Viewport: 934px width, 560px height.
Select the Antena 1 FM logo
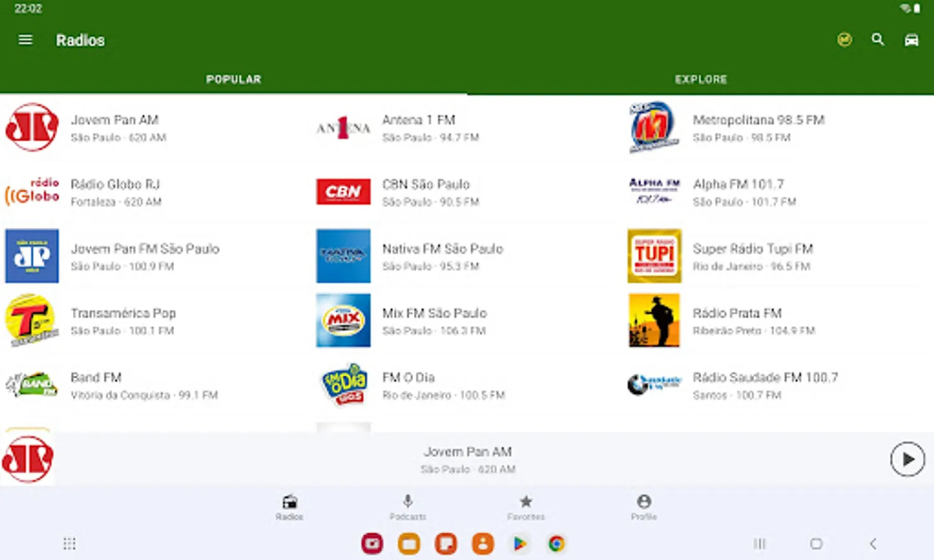point(343,128)
